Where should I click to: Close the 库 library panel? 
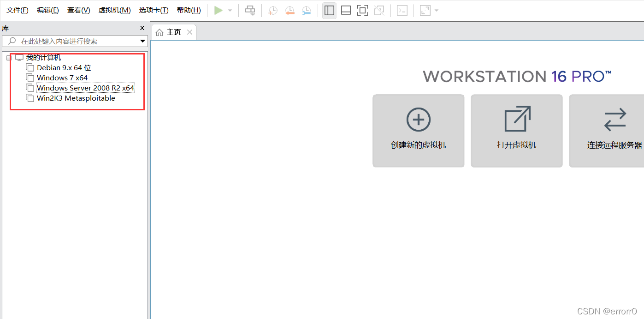coord(142,28)
